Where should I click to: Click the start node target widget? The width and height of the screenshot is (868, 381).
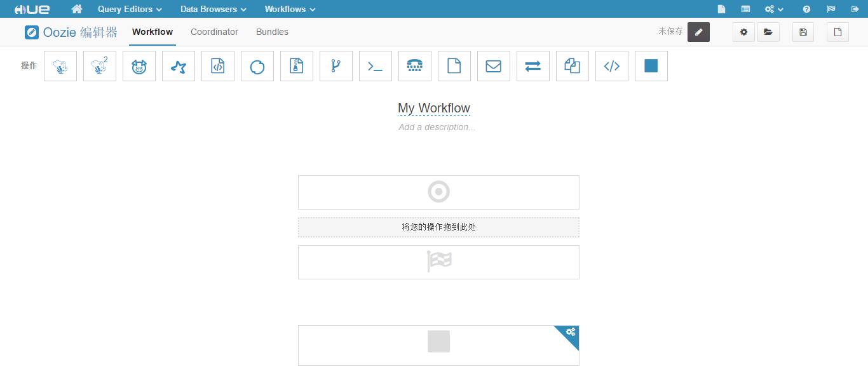(x=438, y=192)
